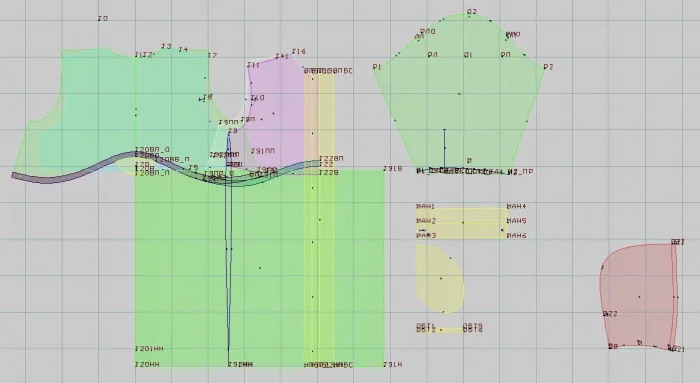Click the B22 point on hood piece
Image resolution: width=700 pixels, height=383 pixels.
tap(610, 314)
